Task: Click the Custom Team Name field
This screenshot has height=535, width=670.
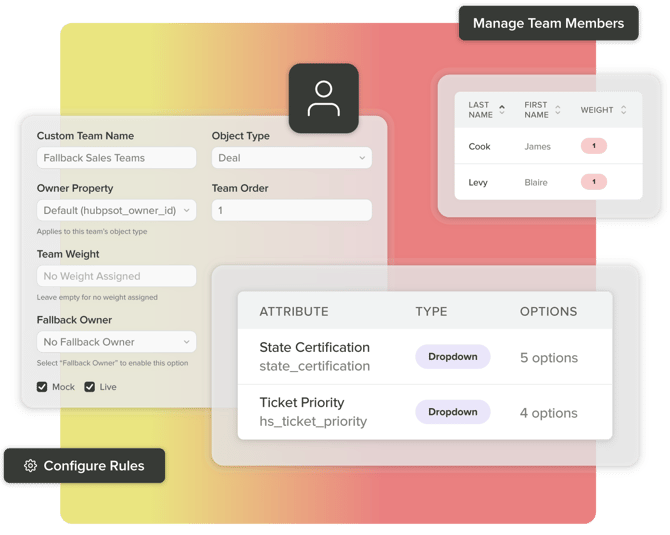Action: point(116,158)
